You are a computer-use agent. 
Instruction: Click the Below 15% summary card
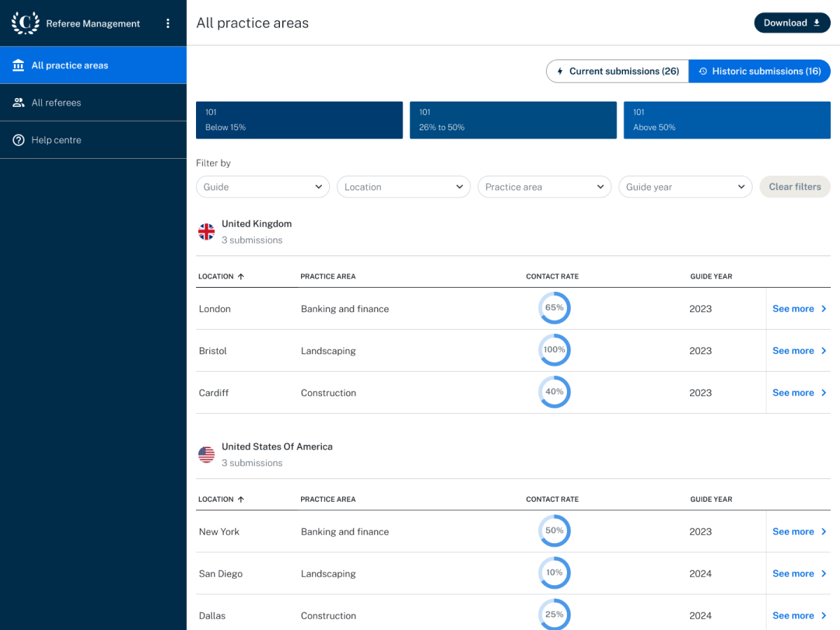pyautogui.click(x=299, y=120)
